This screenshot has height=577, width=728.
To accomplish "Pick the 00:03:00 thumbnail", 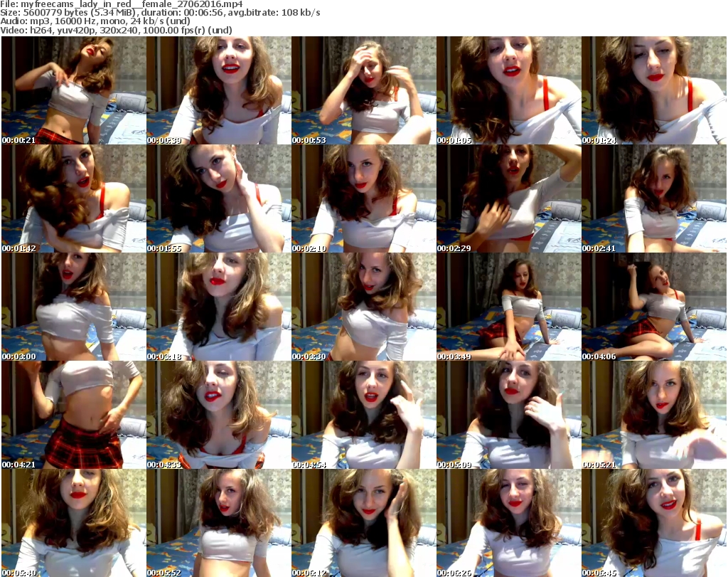I will point(74,307).
